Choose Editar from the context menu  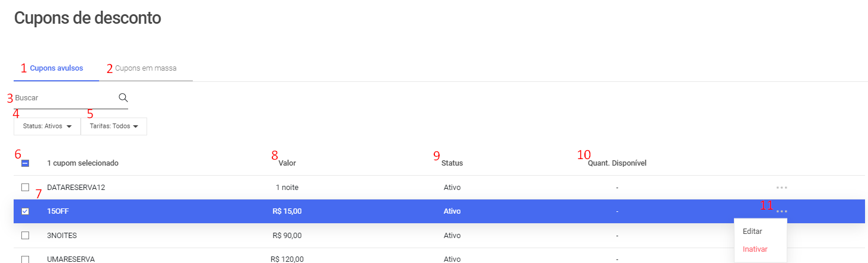click(x=752, y=231)
